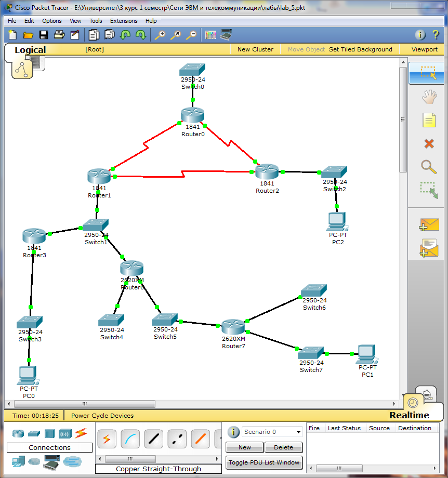The height and width of the screenshot is (478, 448).
Task: Click the Add Complex PDU envelope icon
Action: click(x=429, y=248)
